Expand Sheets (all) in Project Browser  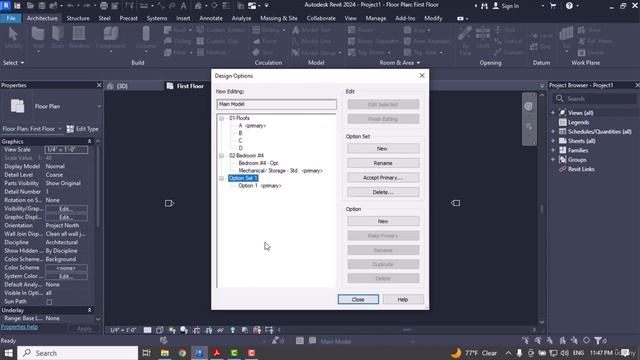(x=553, y=141)
